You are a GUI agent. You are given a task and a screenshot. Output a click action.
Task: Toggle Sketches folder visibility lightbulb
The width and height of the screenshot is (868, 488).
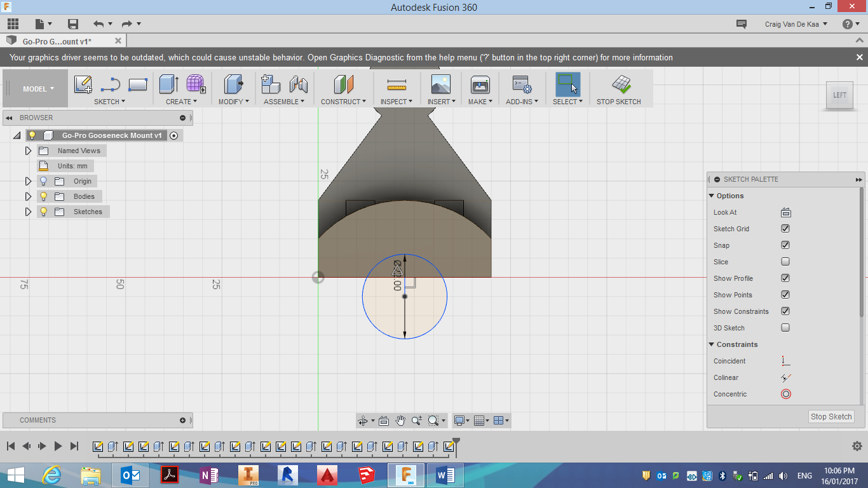44,212
